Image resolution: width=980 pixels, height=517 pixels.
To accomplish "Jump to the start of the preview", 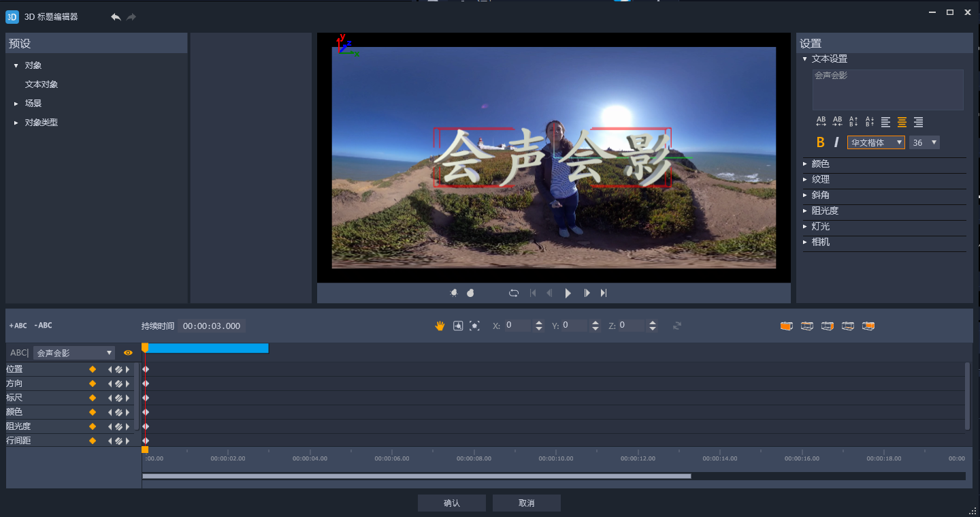I will pyautogui.click(x=533, y=293).
